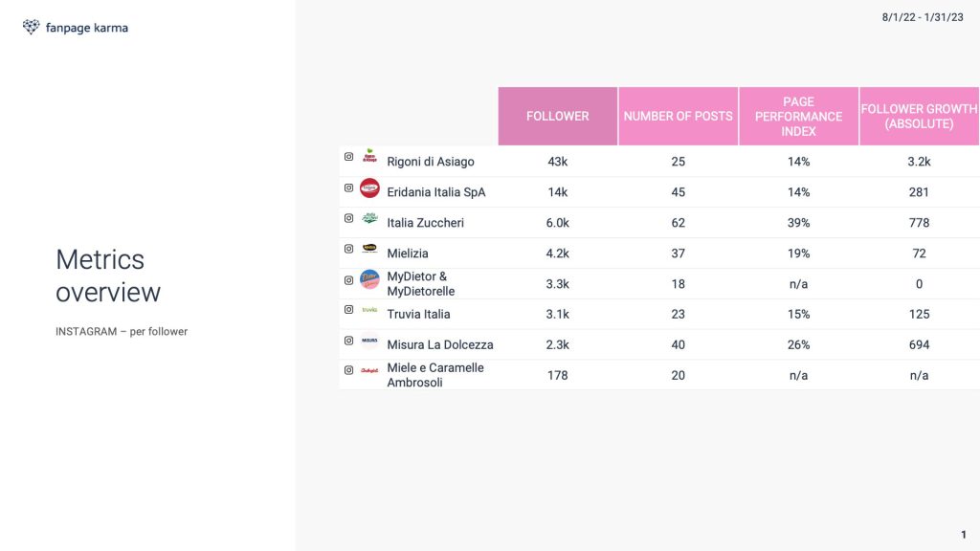Select the NUMBER OF POSTS column header
The image size is (980, 551).
(679, 116)
